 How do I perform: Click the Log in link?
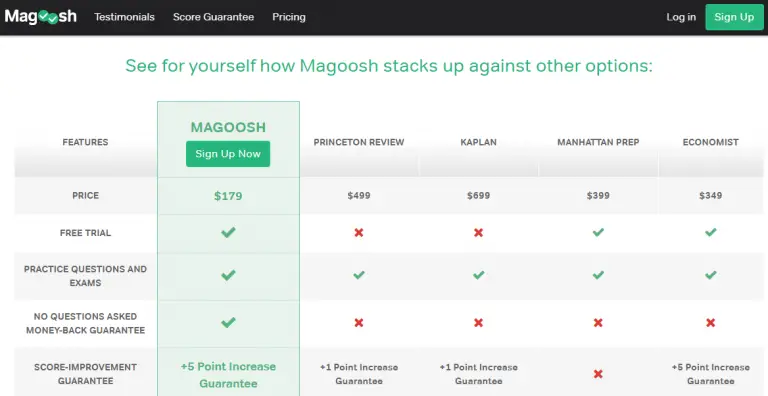tap(681, 17)
